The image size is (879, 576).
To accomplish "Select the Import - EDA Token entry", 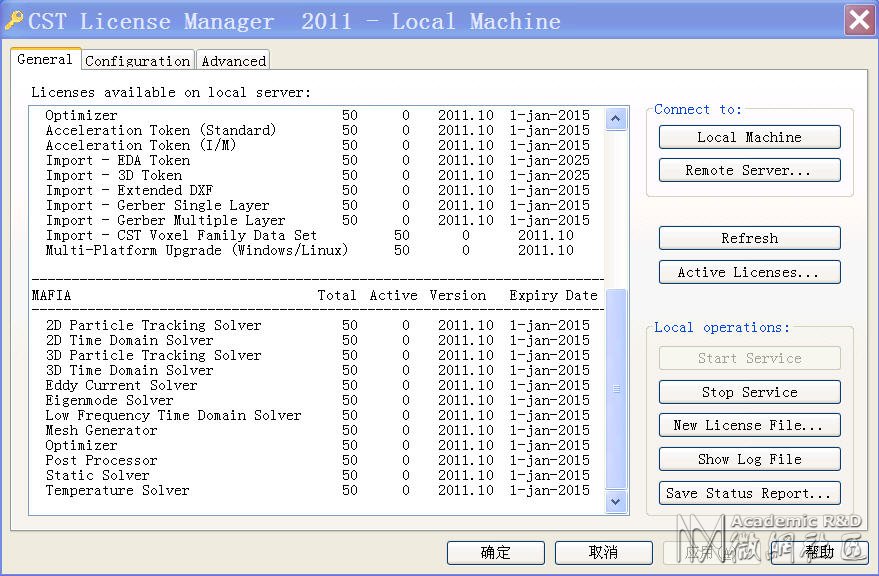I will (x=317, y=161).
